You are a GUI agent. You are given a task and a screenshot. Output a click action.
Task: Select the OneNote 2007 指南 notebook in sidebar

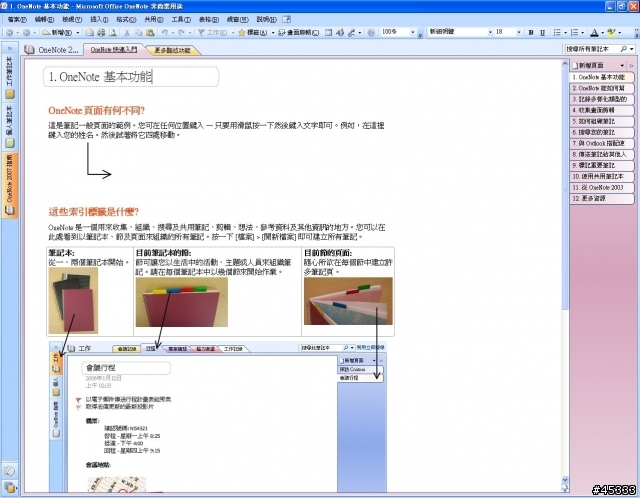click(x=9, y=185)
